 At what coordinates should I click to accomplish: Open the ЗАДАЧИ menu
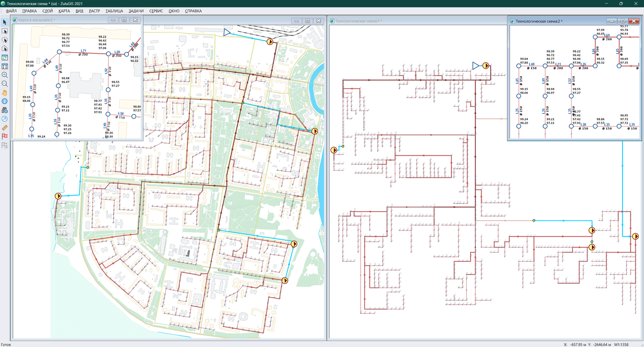(x=136, y=11)
